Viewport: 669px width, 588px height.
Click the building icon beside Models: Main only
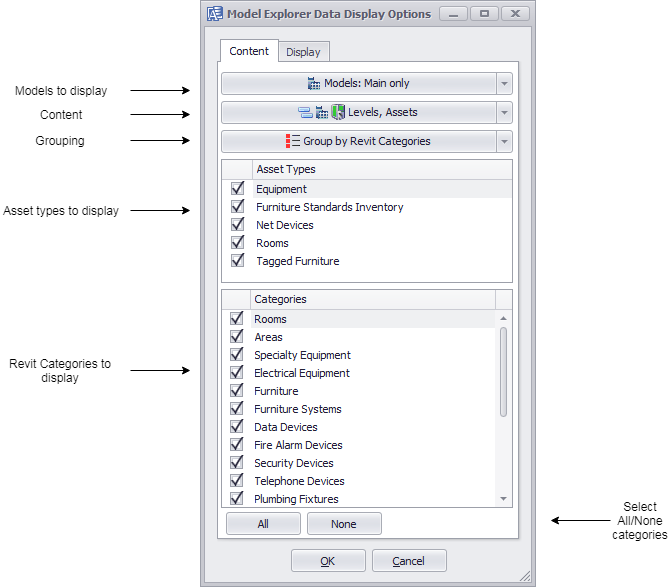click(314, 84)
